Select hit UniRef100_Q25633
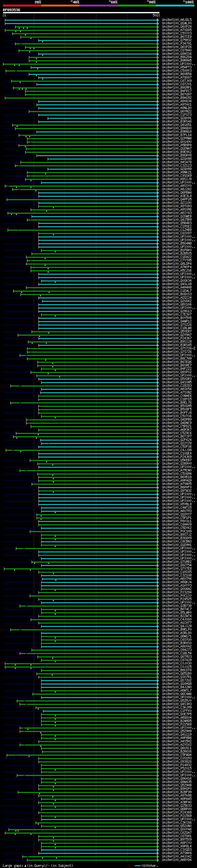Screen dimensions: 197x868 click(177, 805)
